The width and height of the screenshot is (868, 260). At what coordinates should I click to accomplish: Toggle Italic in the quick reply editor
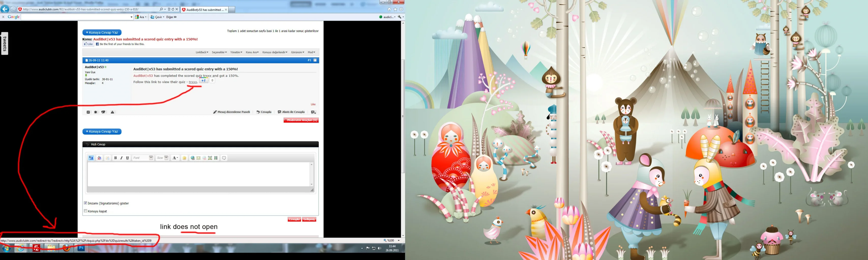click(121, 158)
